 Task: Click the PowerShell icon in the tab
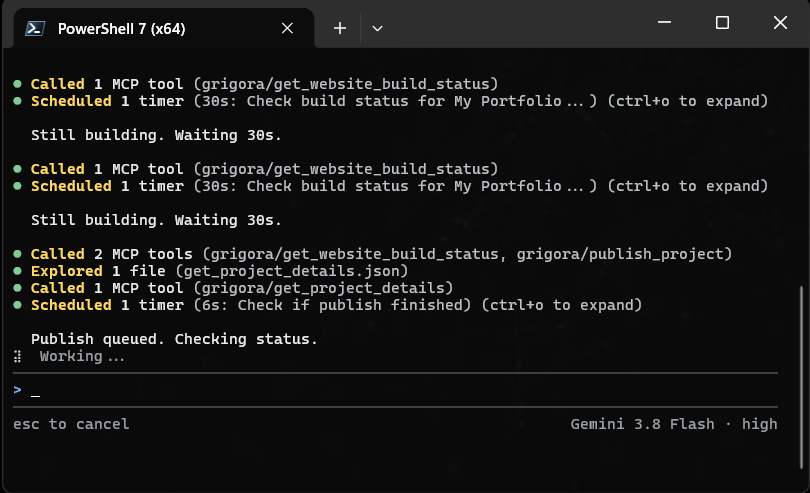(x=35, y=28)
